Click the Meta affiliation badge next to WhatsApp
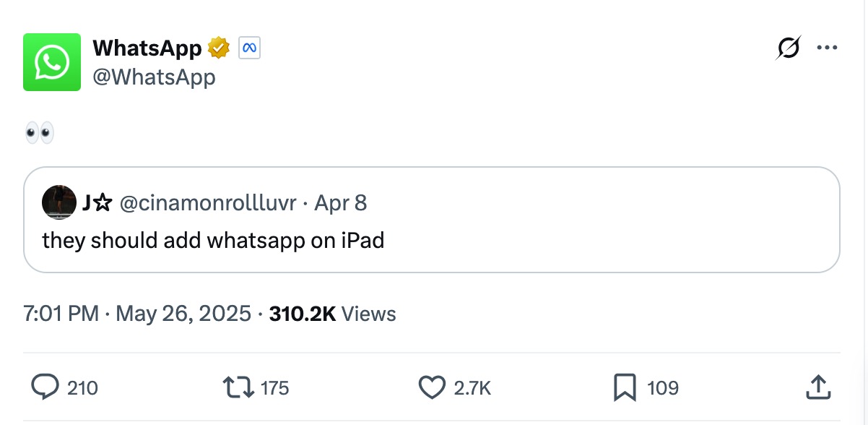This screenshot has width=868, height=425. click(248, 47)
